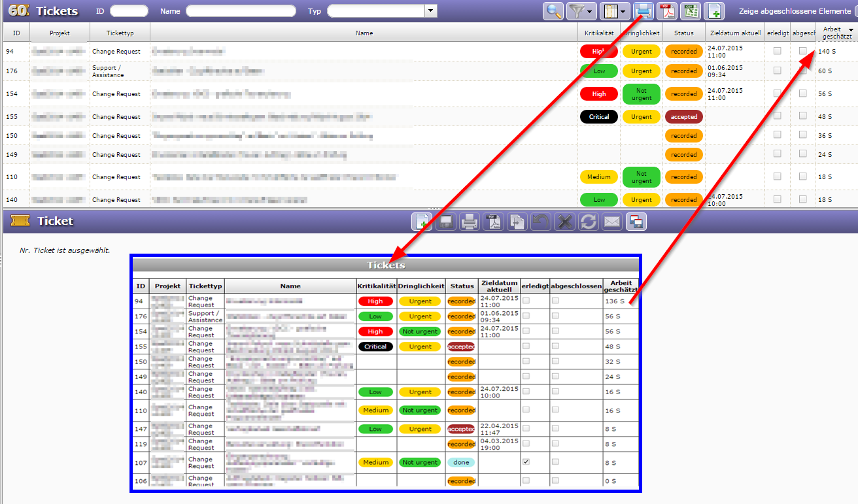Copy the ticket using the duplicate pages icon
This screenshot has height=504, width=858.
(x=517, y=222)
